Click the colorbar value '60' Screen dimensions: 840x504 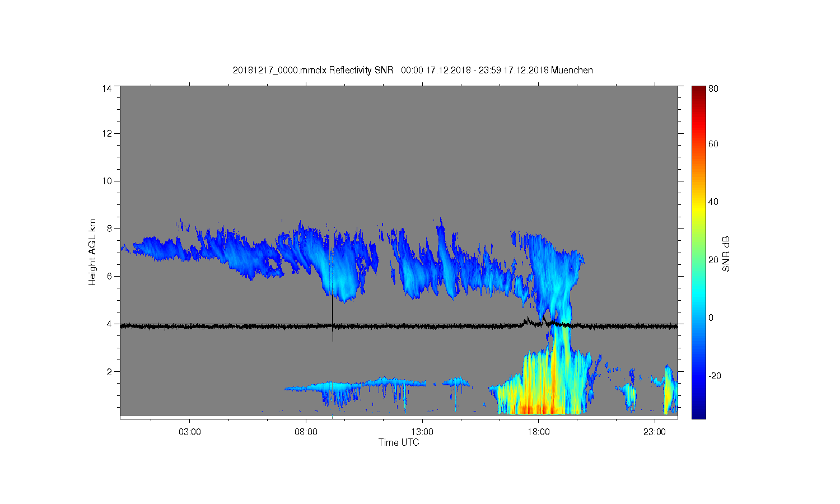713,144
